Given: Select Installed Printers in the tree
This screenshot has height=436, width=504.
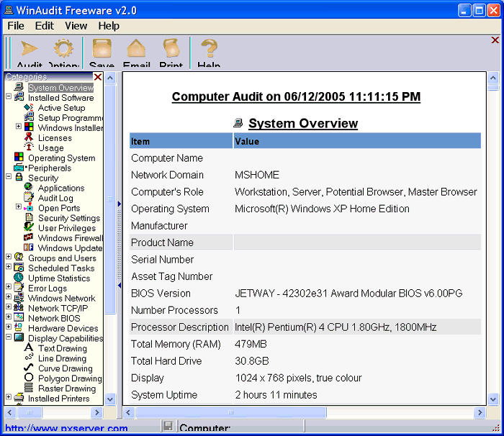Looking at the screenshot, I should (59, 399).
